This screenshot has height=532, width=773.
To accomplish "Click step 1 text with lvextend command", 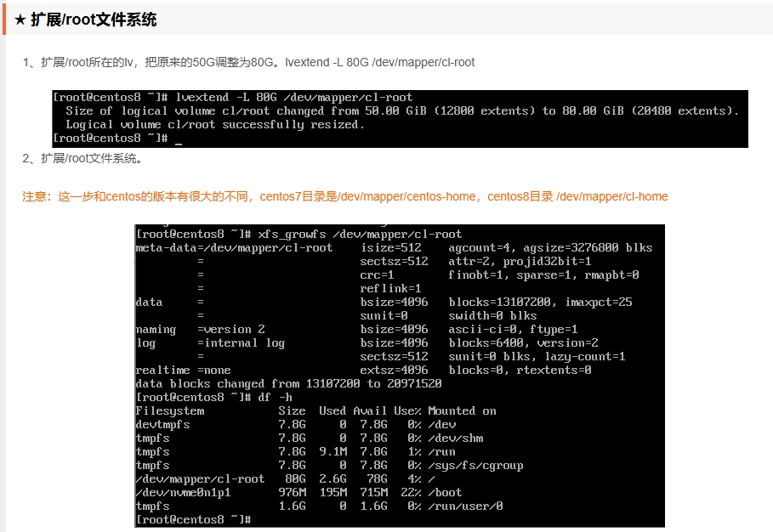I will 248,62.
